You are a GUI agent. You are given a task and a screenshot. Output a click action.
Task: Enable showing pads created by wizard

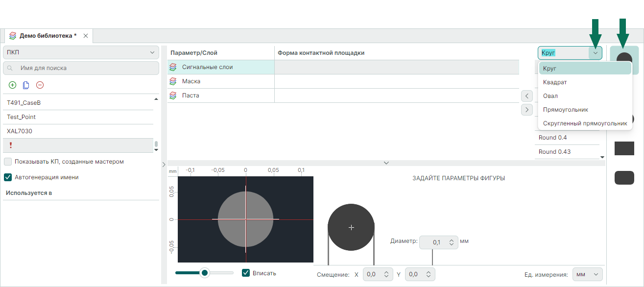click(x=8, y=162)
